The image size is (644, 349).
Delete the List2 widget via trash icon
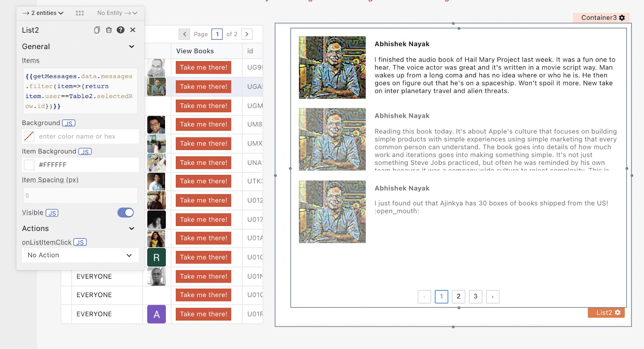pos(109,30)
